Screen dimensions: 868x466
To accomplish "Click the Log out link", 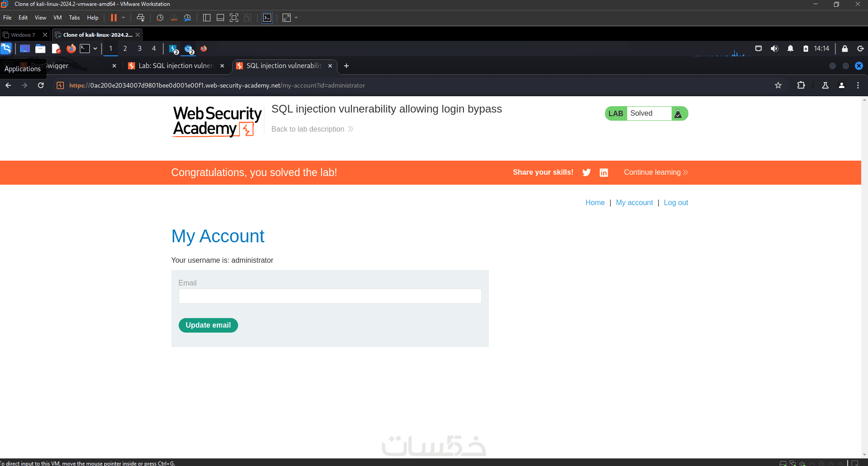I will coord(676,203).
